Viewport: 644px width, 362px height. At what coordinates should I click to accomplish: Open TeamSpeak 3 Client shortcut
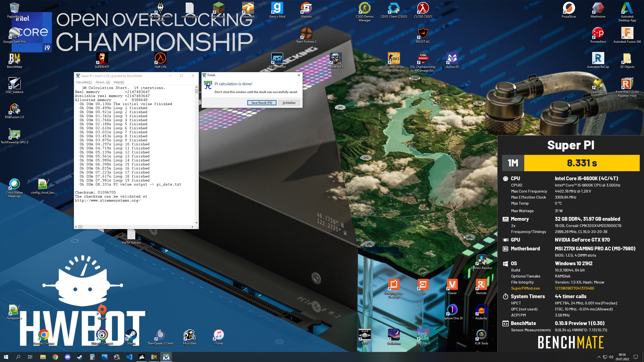[x=160, y=337]
